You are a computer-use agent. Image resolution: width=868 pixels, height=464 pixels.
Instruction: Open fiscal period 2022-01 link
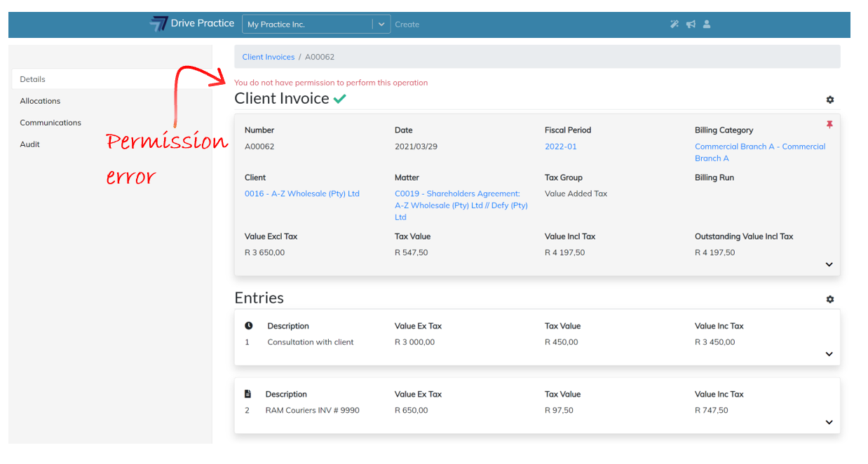point(560,146)
